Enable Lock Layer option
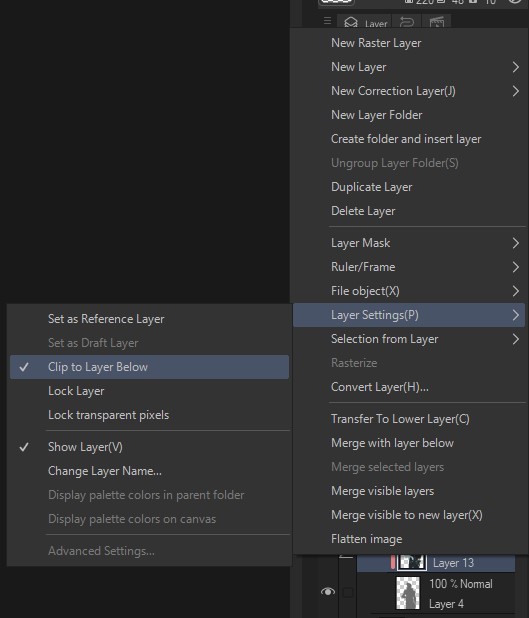Image resolution: width=529 pixels, height=618 pixels. (149, 391)
